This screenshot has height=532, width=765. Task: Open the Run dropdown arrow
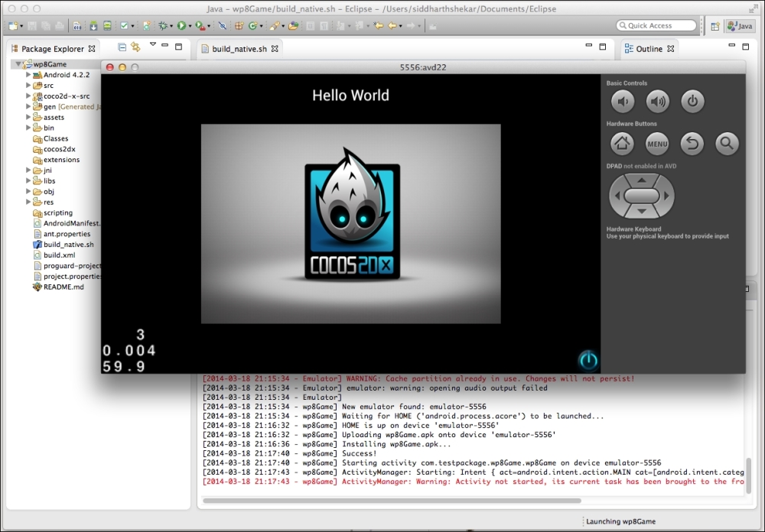190,26
